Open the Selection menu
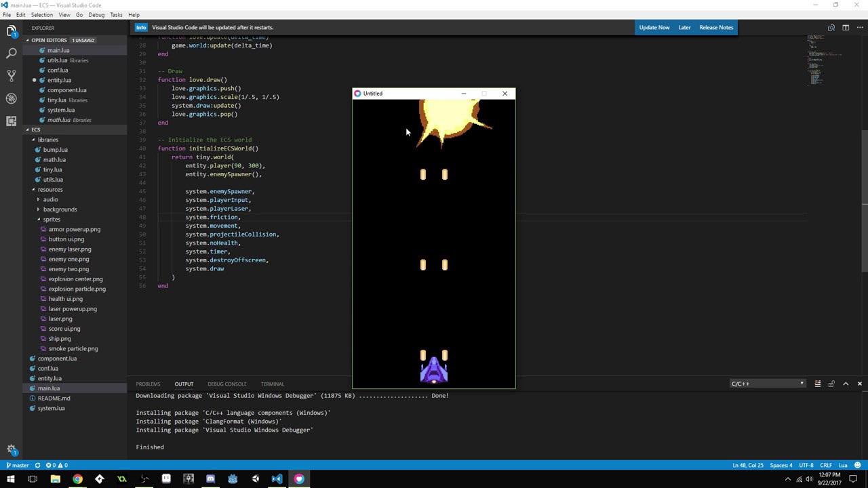The height and width of the screenshot is (488, 868). pyautogui.click(x=42, y=15)
